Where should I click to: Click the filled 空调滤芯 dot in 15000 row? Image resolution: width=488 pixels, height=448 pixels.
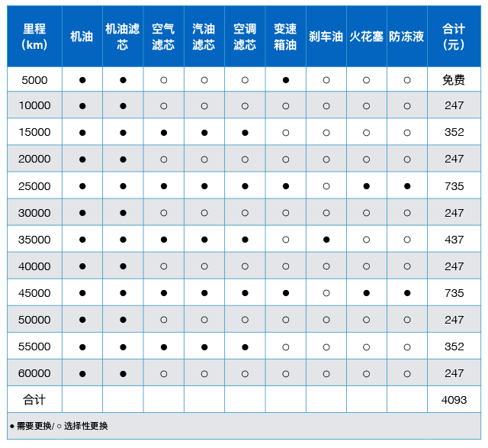click(x=245, y=133)
